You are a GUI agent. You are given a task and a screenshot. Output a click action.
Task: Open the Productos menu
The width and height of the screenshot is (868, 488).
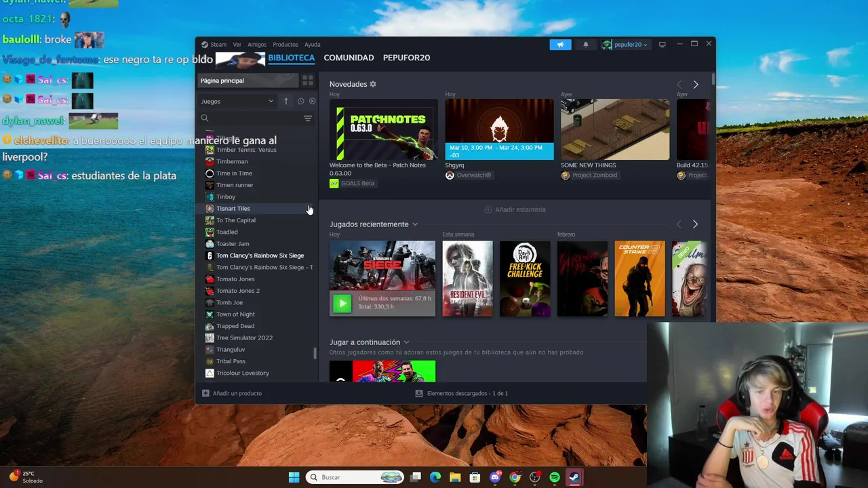285,45
